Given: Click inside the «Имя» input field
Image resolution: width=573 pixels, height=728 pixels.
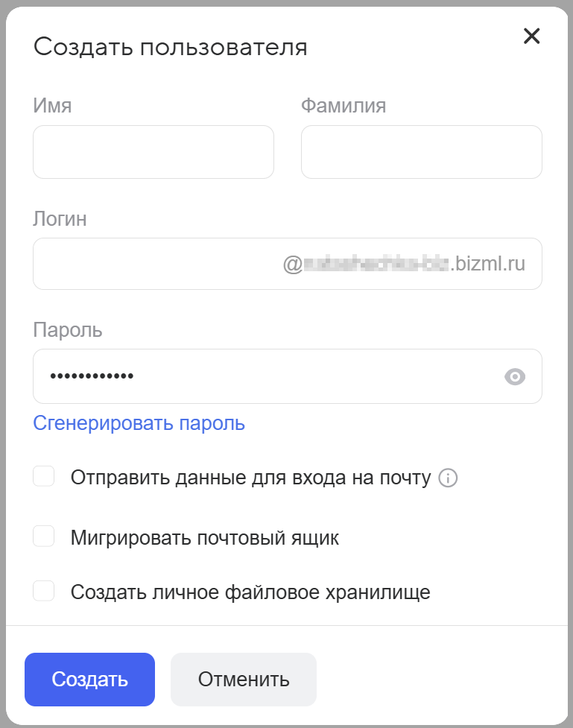Looking at the screenshot, I should pyautogui.click(x=153, y=151).
